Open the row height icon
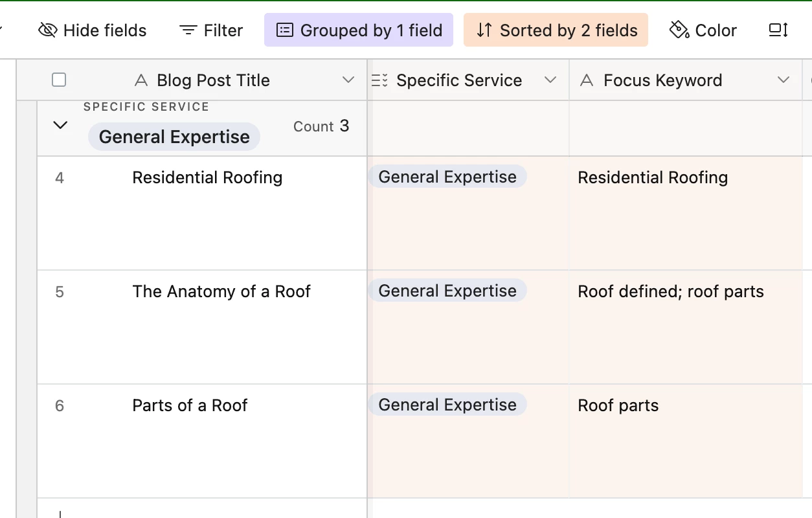 [x=778, y=30]
